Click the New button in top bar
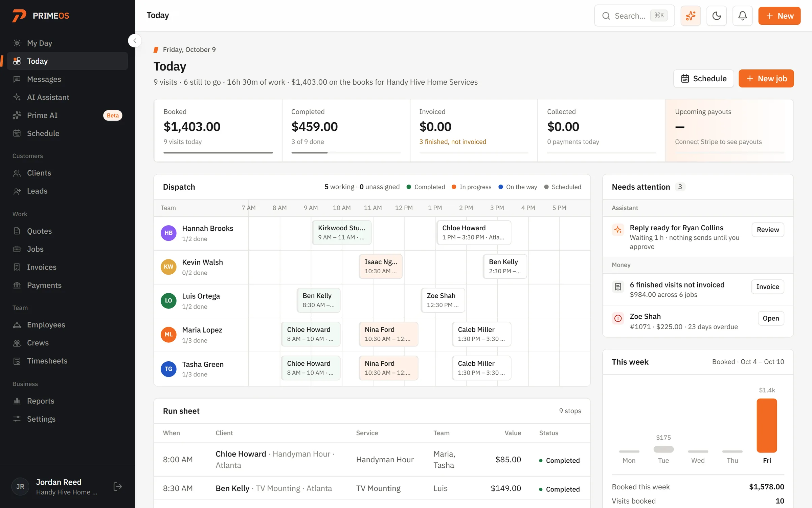This screenshot has width=812, height=508. tap(779, 16)
